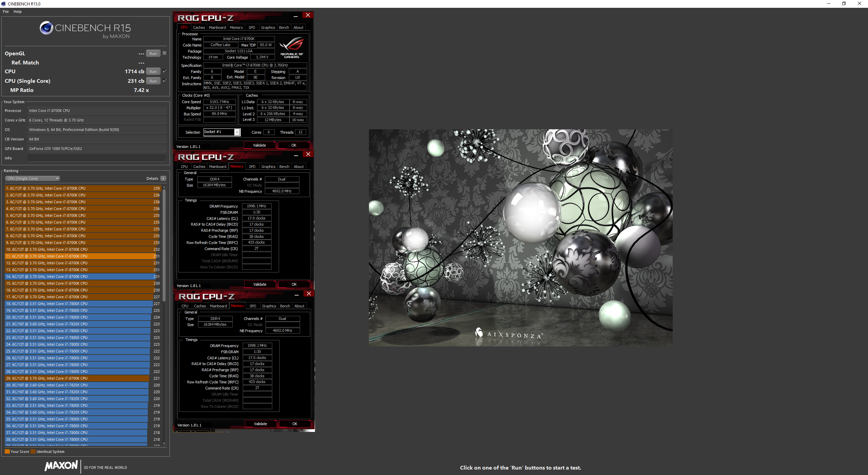
Task: Click into the empty Info field
Action: coord(97,158)
